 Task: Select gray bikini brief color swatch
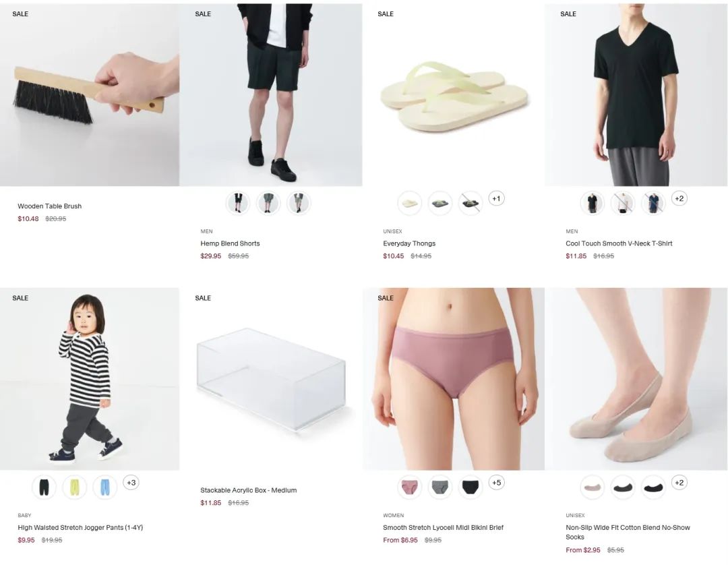pos(439,487)
